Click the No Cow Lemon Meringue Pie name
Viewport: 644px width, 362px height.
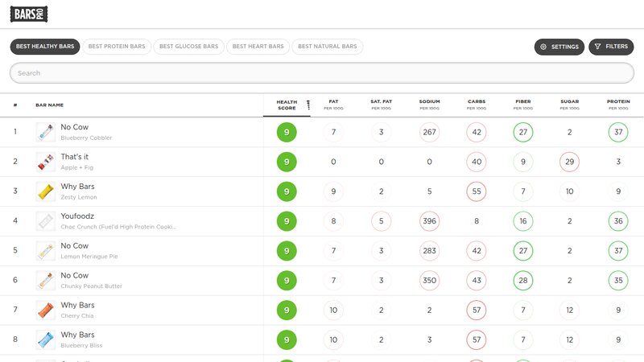pyautogui.click(x=89, y=251)
